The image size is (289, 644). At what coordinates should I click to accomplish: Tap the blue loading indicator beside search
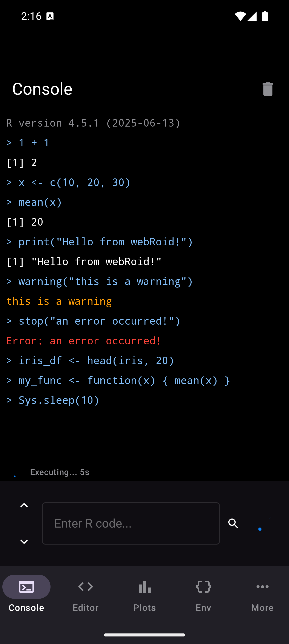click(260, 529)
